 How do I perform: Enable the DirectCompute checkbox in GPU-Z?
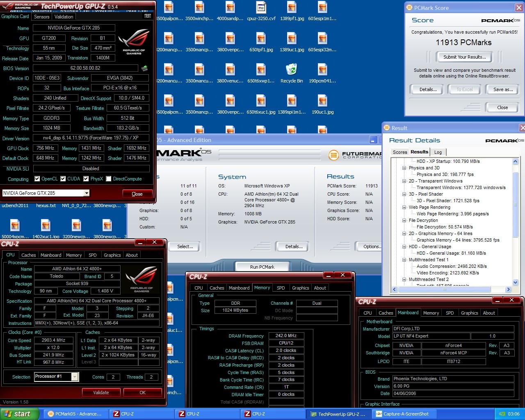pyautogui.click(x=109, y=179)
